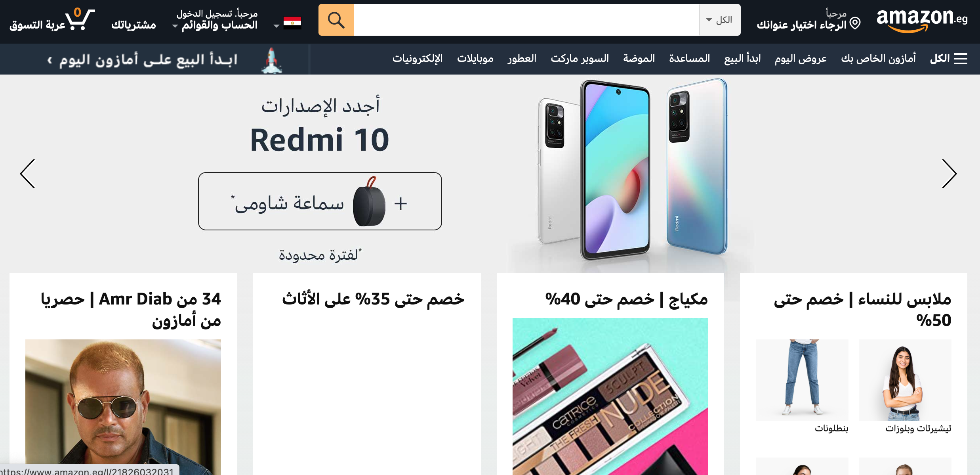
Task: Click the location pin delivery address icon
Action: coord(855,23)
